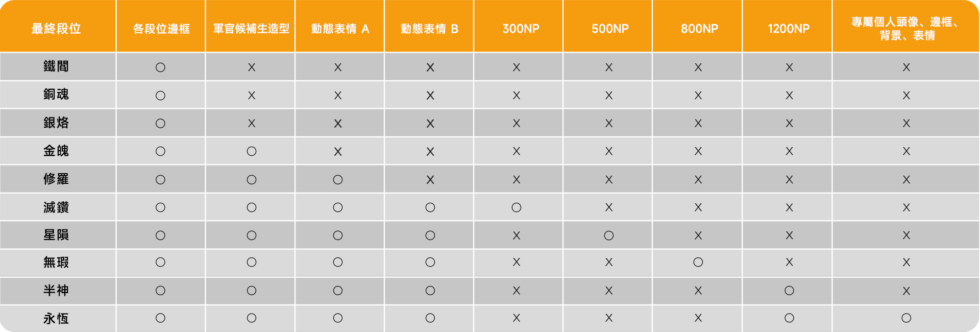Select the 各段位邊框 column header
Image resolution: width=980 pixels, height=332 pixels.
point(161,29)
